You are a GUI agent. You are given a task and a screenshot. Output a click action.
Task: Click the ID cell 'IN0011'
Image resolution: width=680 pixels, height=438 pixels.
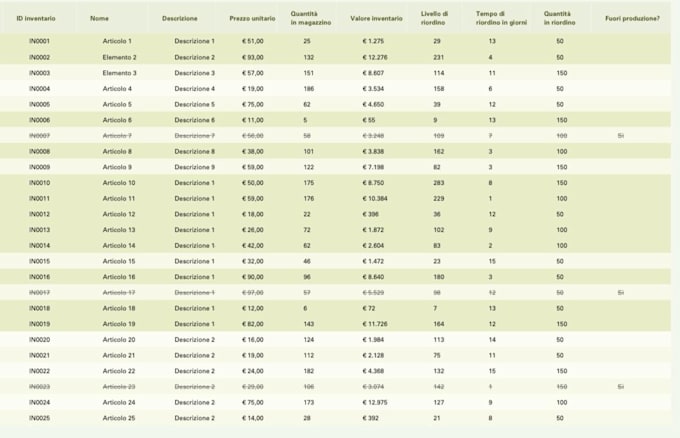pyautogui.click(x=39, y=199)
